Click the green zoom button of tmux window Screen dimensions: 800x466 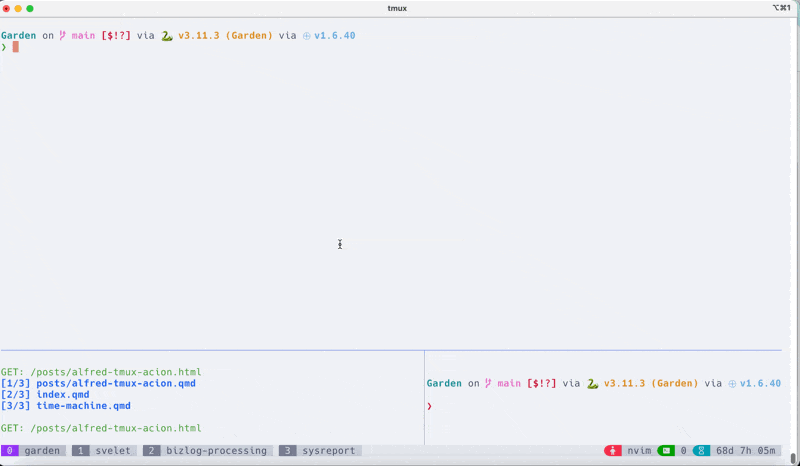(x=30, y=9)
